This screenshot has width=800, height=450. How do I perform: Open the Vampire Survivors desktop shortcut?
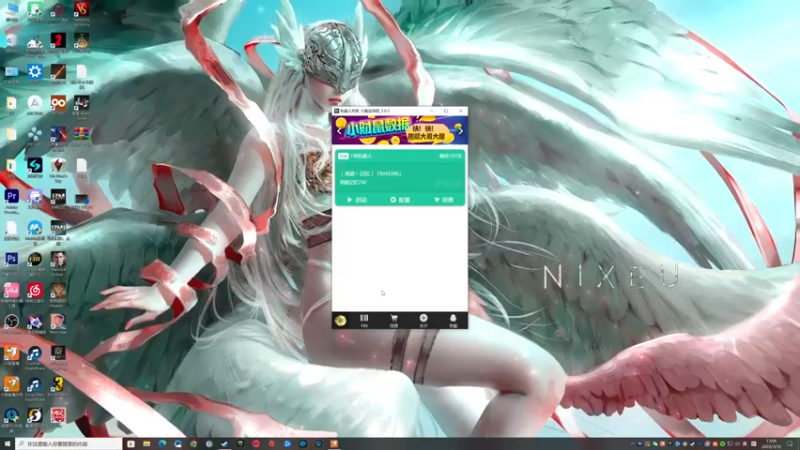[x=81, y=12]
